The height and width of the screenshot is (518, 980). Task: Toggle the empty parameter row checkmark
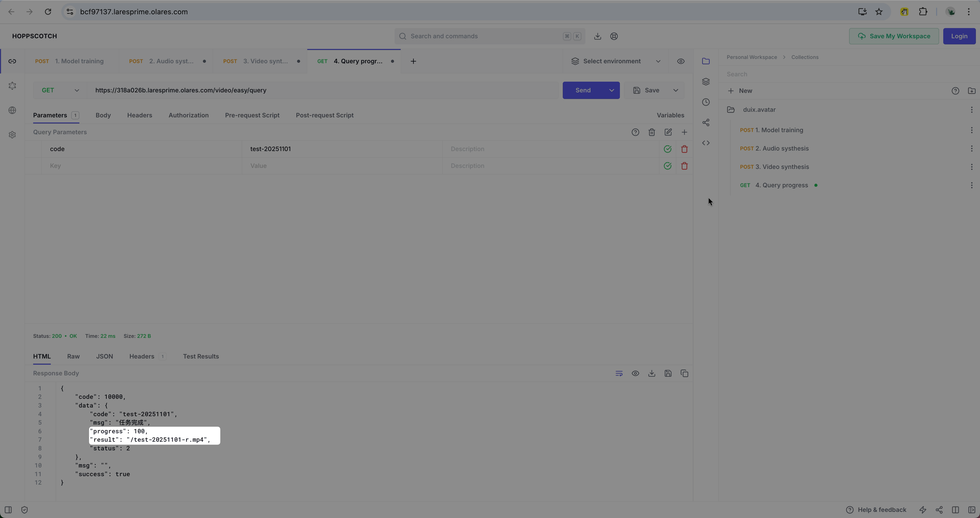coord(667,166)
